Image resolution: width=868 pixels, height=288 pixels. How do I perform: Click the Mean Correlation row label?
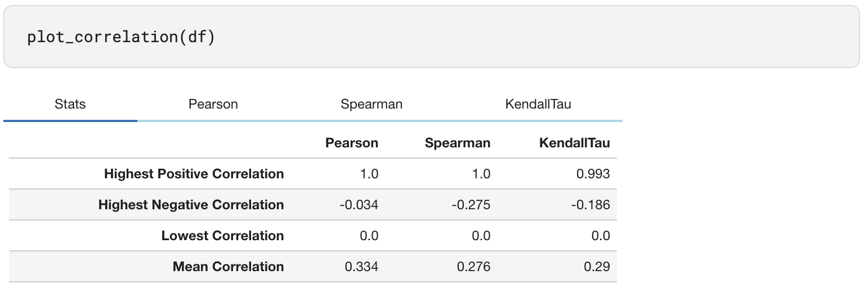(228, 267)
